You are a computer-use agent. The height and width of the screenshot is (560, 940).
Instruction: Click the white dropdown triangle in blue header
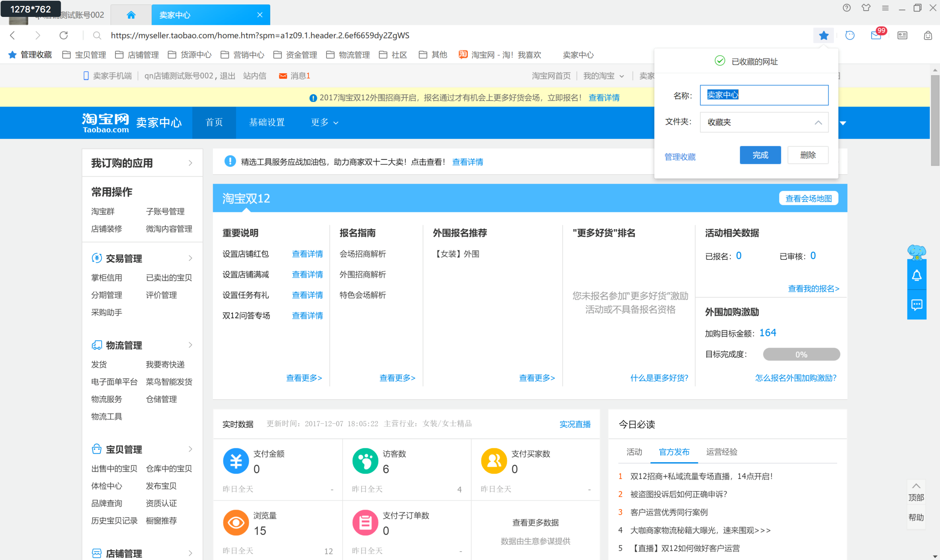pyautogui.click(x=843, y=123)
